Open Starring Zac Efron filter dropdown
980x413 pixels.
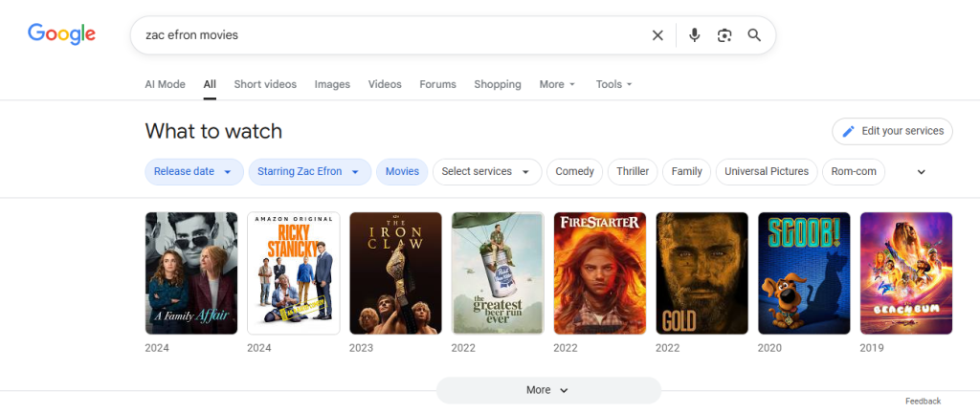click(310, 171)
